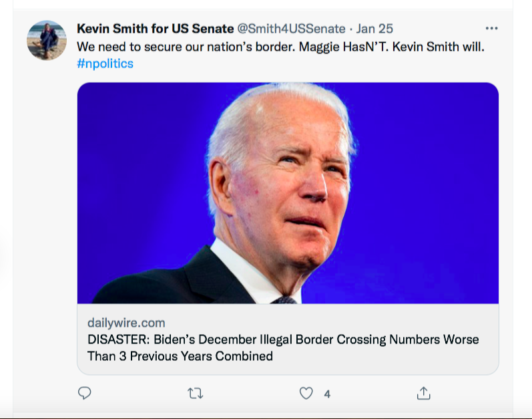Open the Kevin Smith for US Senate profile name
The width and height of the screenshot is (532, 419).
coord(155,29)
